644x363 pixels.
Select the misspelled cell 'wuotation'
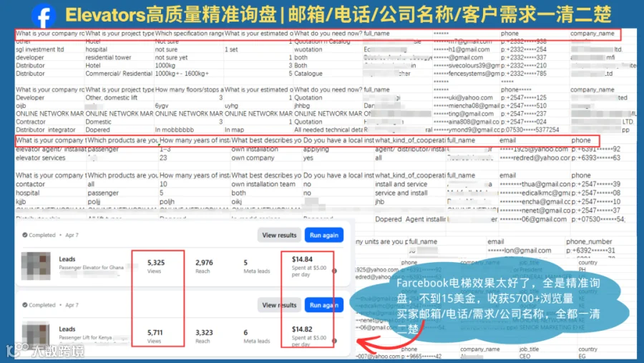click(308, 49)
